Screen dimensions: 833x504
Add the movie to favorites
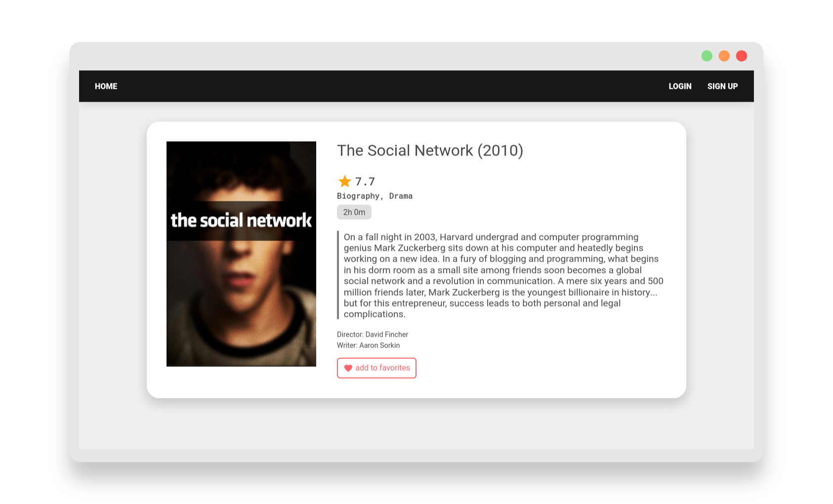coord(376,368)
